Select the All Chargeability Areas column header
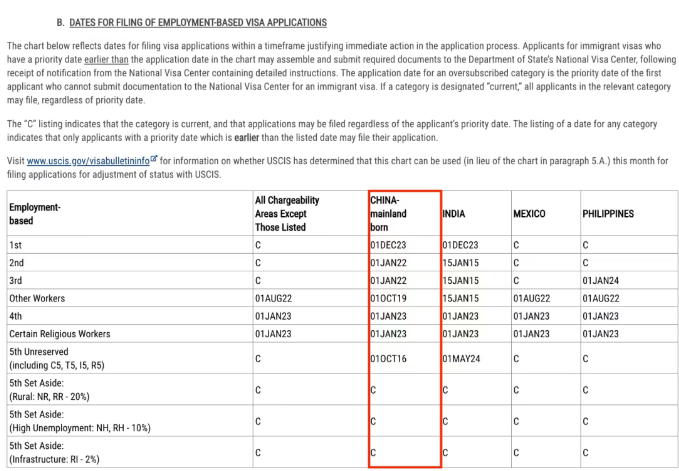The height and width of the screenshot is (471, 679). (x=287, y=213)
